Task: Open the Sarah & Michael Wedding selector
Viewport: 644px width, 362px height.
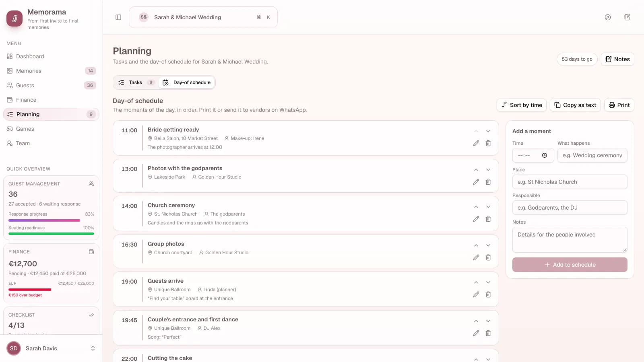Action: point(203,17)
